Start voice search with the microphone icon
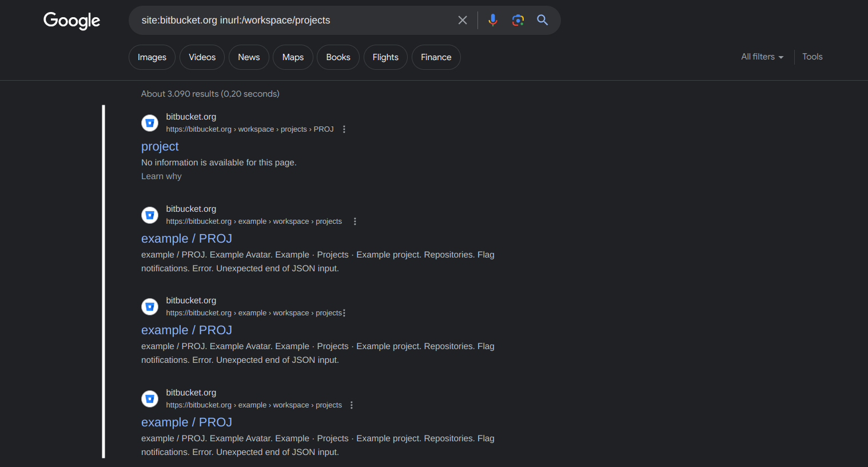868x467 pixels. [493, 20]
